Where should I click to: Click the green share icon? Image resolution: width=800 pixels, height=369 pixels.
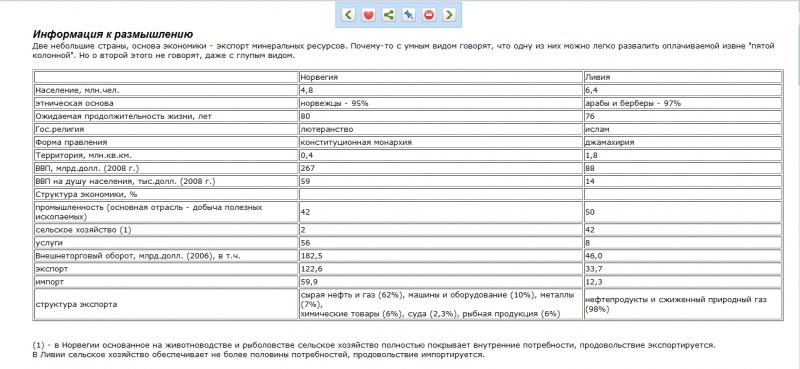coord(389,15)
